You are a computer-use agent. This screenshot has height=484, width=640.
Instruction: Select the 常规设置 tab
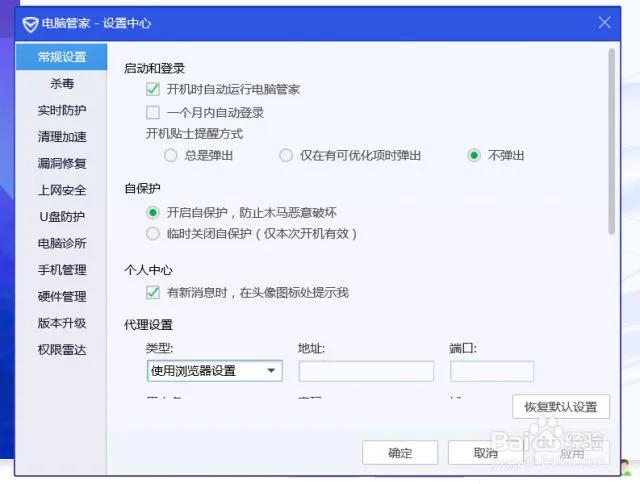(62, 57)
